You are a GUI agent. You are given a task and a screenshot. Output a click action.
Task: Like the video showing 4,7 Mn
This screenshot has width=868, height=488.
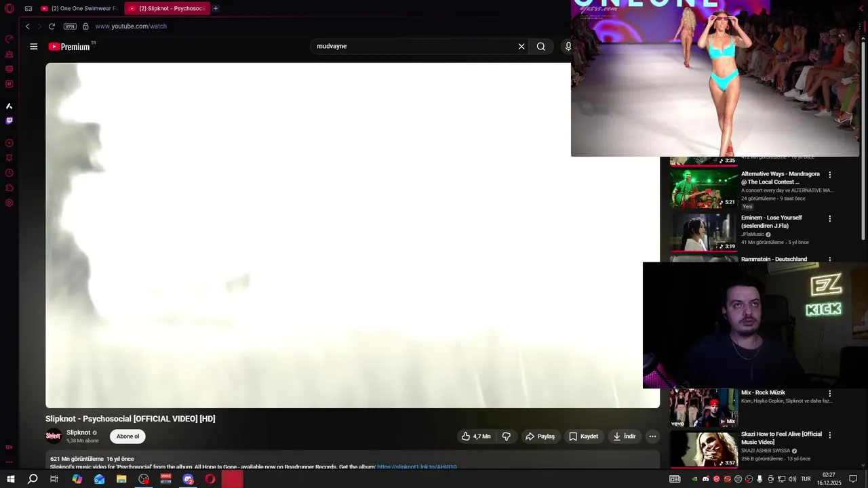point(476,436)
